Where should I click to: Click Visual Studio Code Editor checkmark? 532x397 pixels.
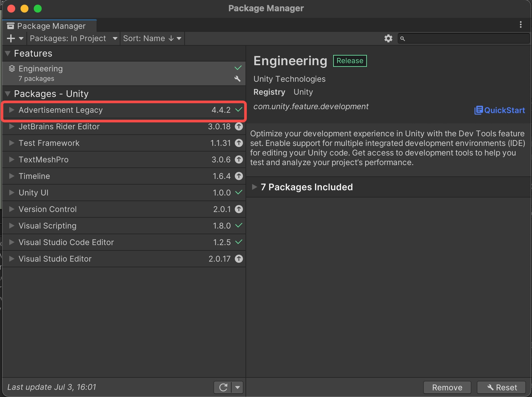(x=239, y=242)
